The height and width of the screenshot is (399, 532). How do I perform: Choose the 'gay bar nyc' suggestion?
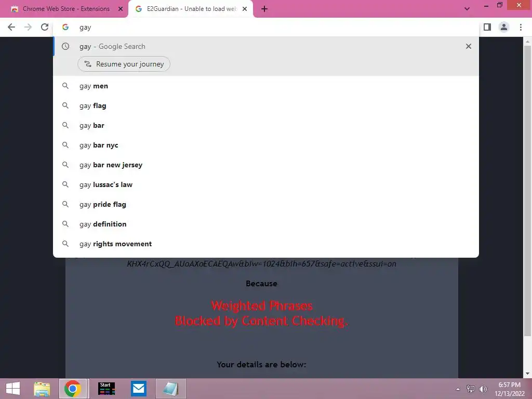click(x=266, y=145)
